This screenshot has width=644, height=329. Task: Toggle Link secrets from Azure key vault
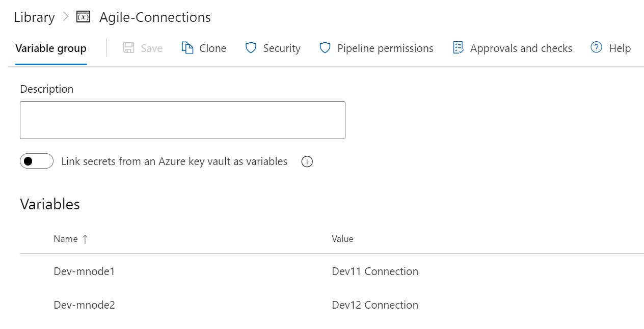click(x=37, y=161)
